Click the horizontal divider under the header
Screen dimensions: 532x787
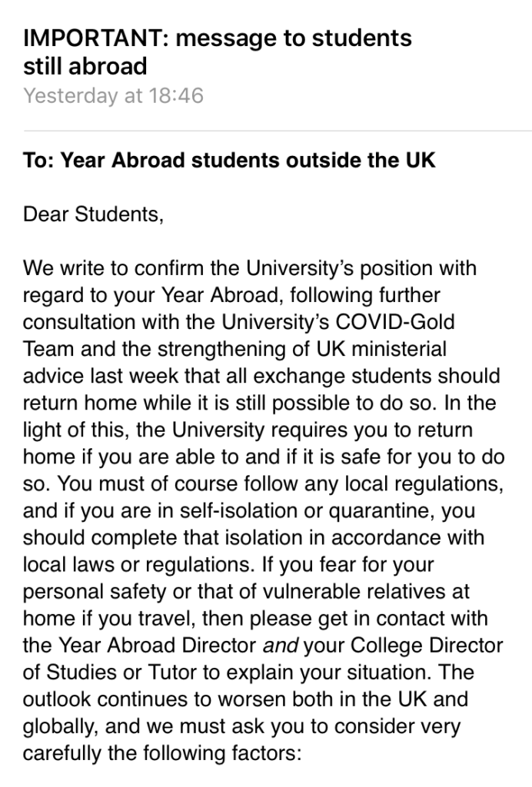(x=278, y=131)
